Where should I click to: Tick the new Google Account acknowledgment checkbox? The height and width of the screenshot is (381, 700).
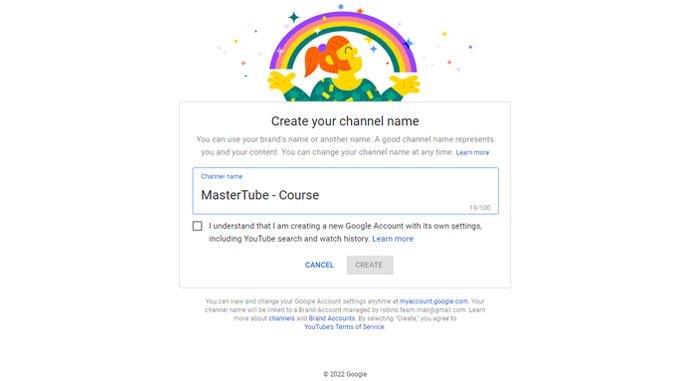click(x=197, y=226)
